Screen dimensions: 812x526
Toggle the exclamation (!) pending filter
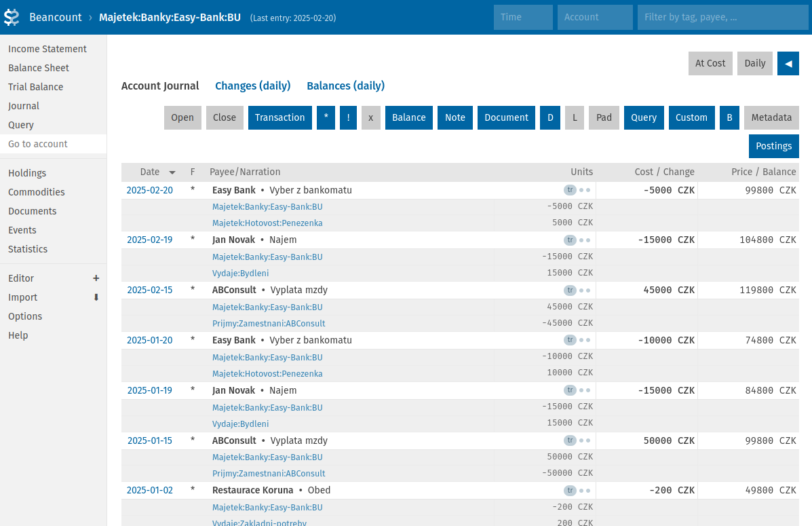(348, 117)
